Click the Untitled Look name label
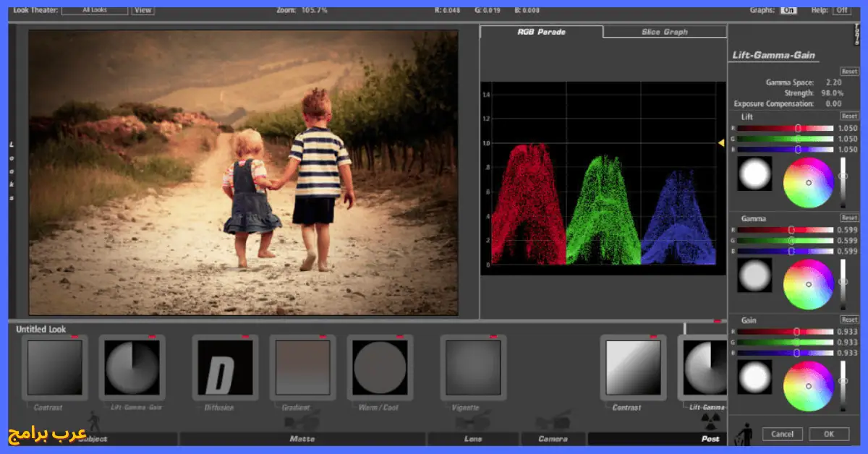The height and width of the screenshot is (454, 868). pyautogui.click(x=41, y=329)
